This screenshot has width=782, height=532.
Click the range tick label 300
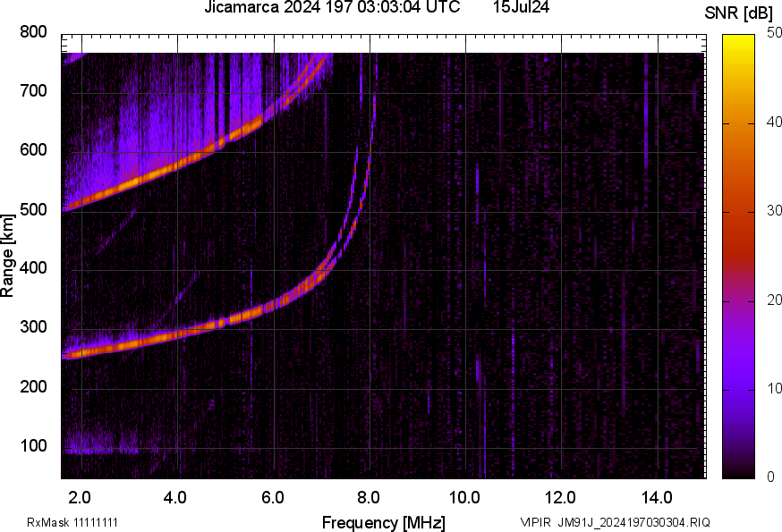coord(33,327)
